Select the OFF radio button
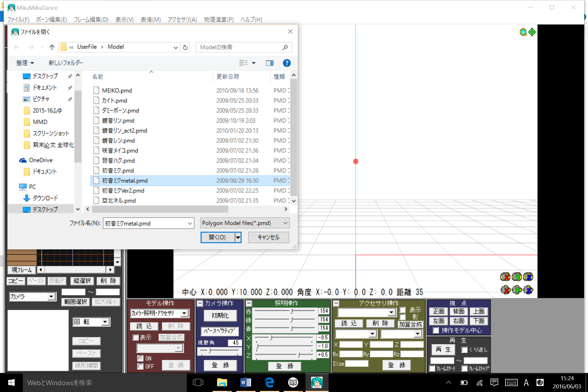Viewport: 588px width, 392px height. point(140,366)
